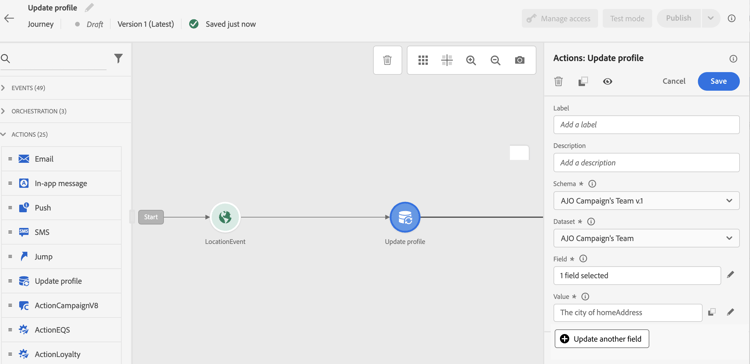Select the SMS action
The image size is (750, 364).
61,232
